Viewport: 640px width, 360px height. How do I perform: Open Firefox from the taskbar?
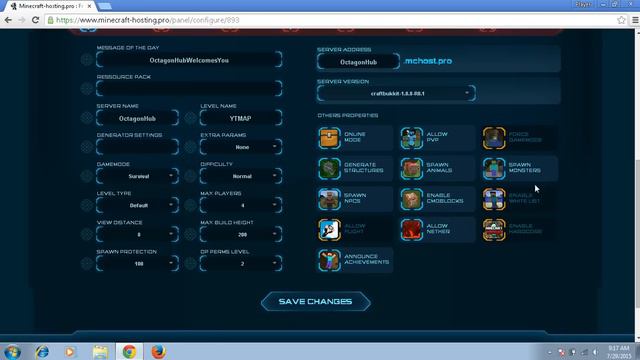[158, 352]
